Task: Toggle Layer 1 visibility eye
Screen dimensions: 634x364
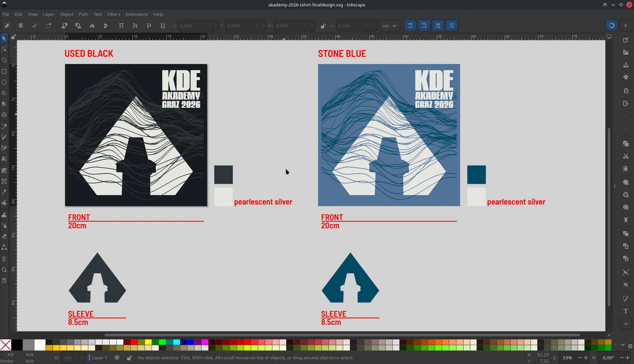Action: pos(117,358)
